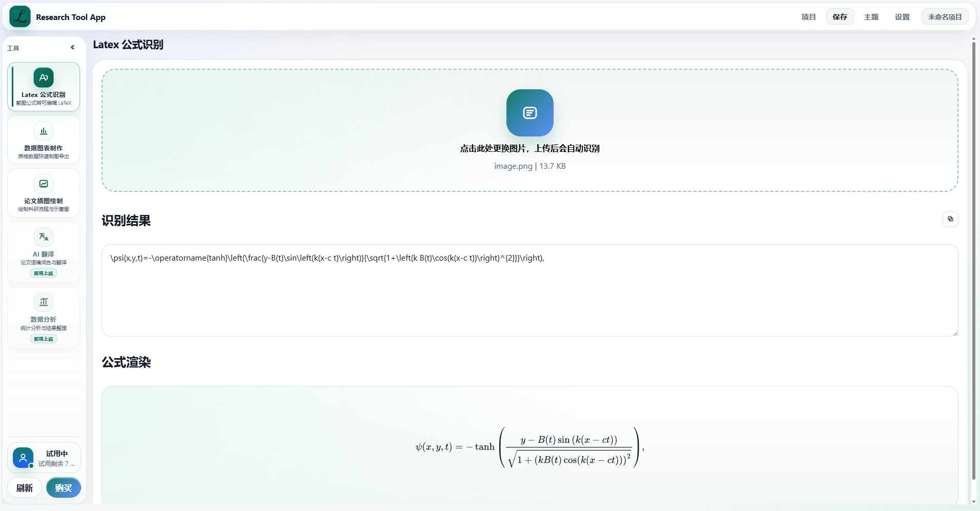Viewport: 980px width, 511px height.
Task: Click the 未命名项目 project name button
Action: click(x=945, y=17)
